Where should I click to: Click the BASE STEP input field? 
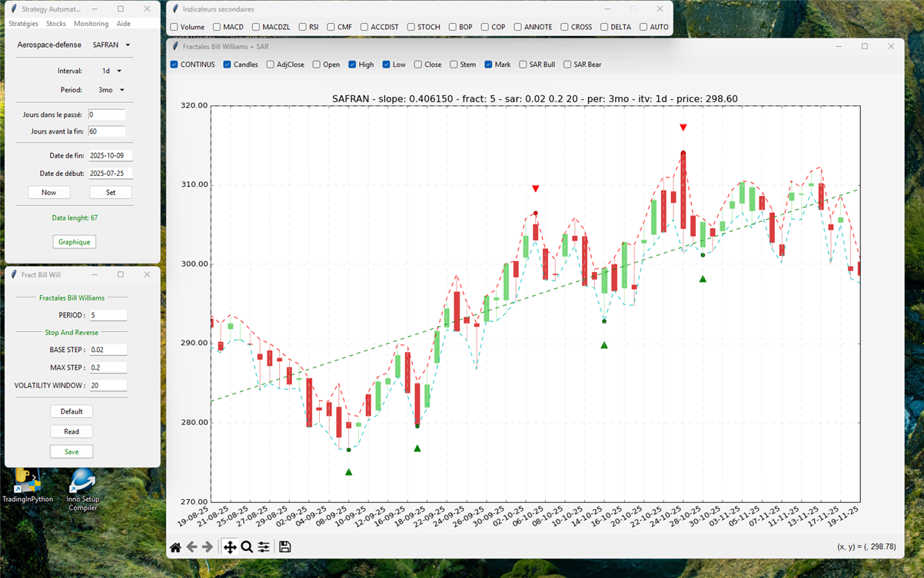(x=107, y=350)
